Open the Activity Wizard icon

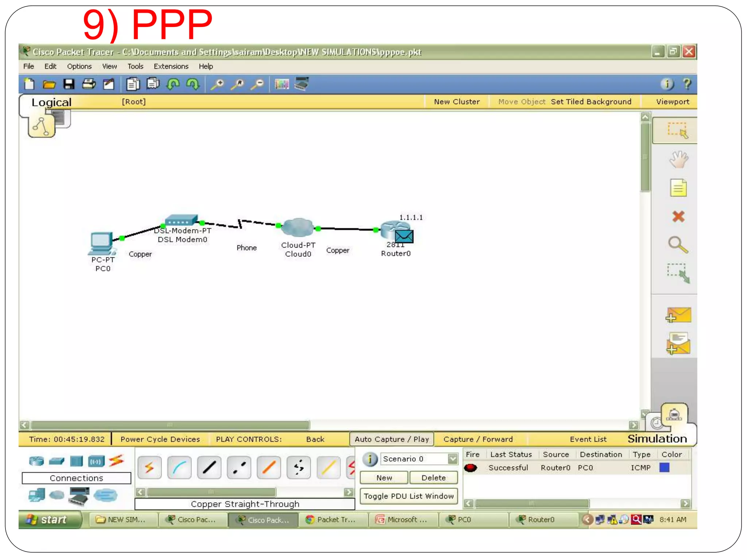(108, 84)
